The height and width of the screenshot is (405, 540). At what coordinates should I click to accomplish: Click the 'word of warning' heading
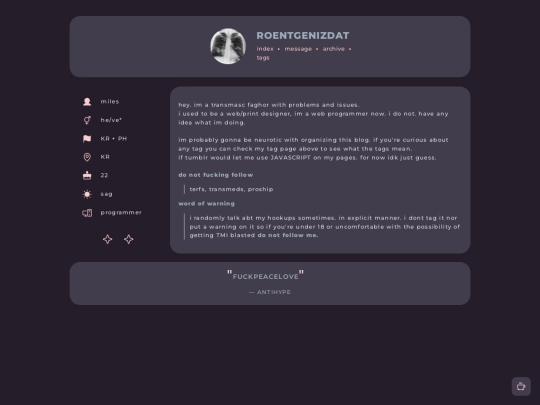point(207,204)
